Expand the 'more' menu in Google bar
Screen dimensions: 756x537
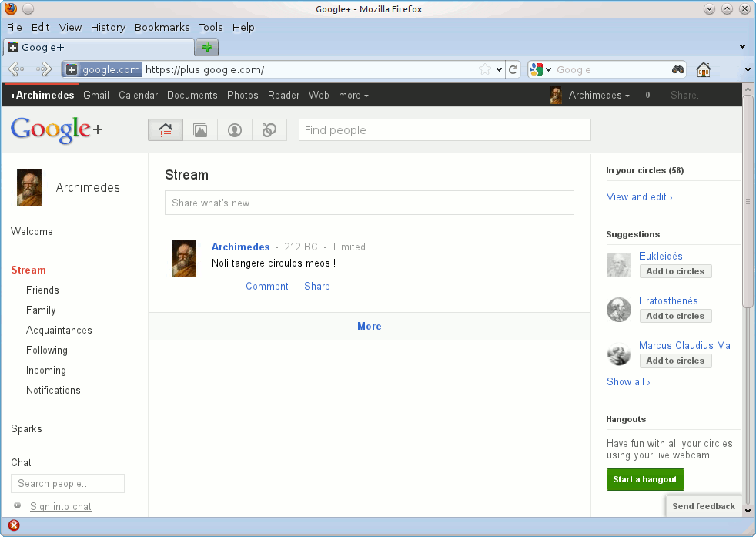point(353,96)
